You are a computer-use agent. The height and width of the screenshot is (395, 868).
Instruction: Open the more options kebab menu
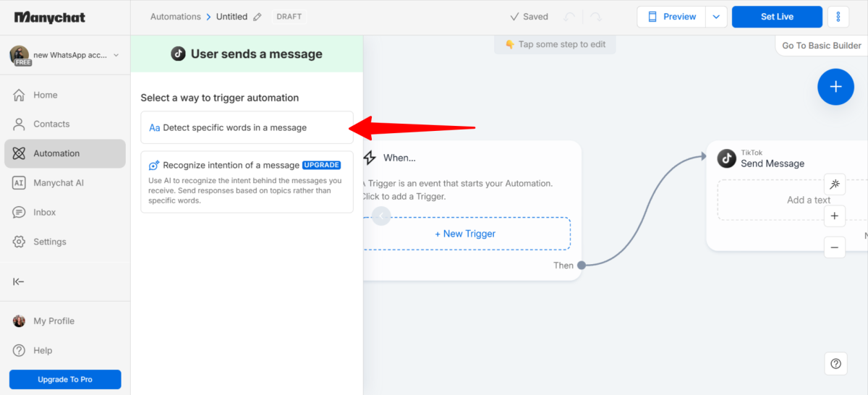838,17
